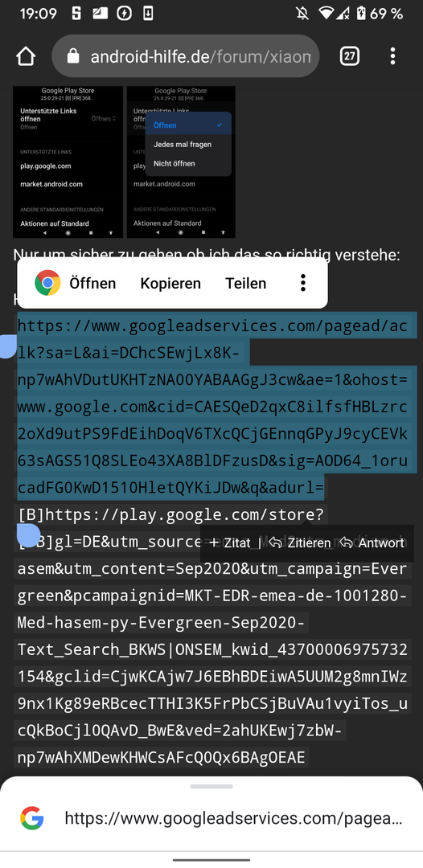Click the + Zitat button
This screenshot has width=423, height=868.
(230, 542)
